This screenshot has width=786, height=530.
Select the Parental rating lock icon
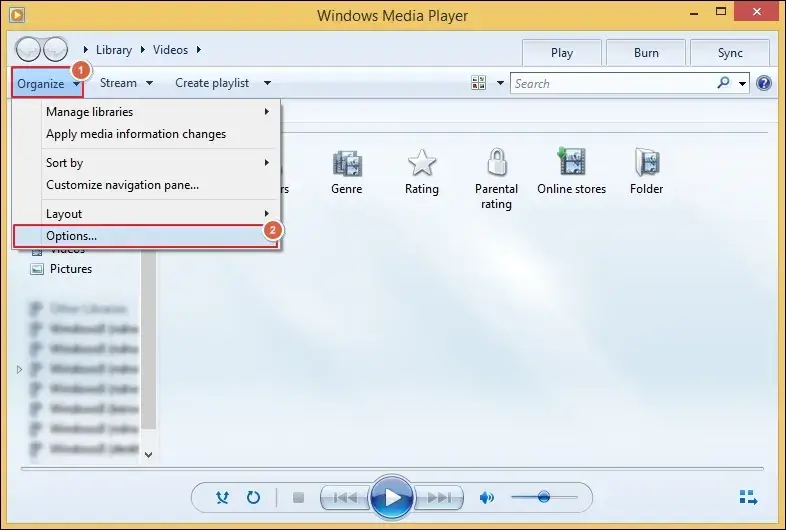497,162
